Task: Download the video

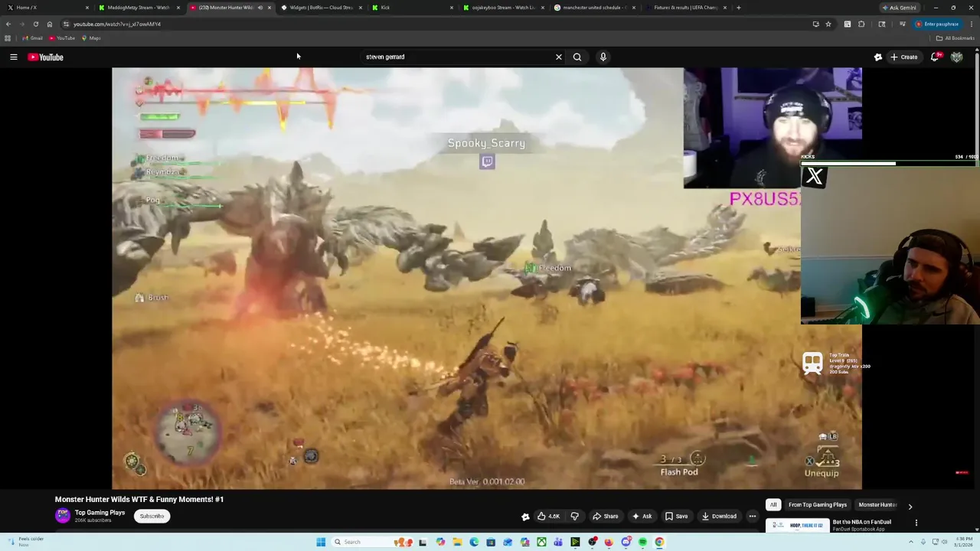Action: click(x=719, y=516)
